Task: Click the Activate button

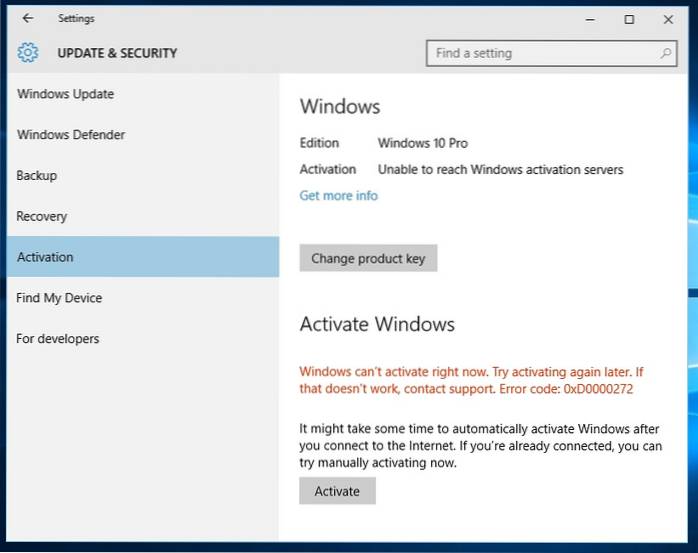Action: coord(337,491)
